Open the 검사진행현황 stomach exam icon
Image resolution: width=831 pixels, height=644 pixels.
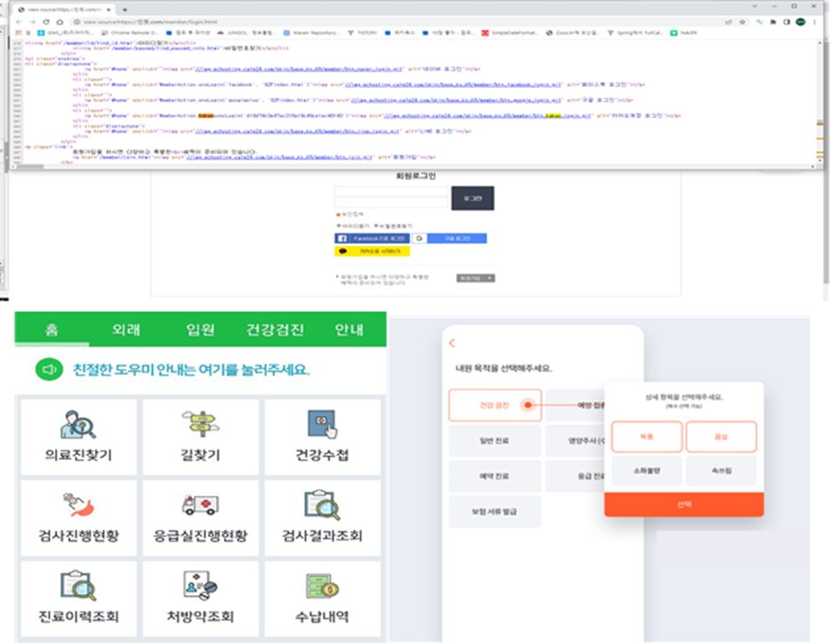tap(78, 505)
